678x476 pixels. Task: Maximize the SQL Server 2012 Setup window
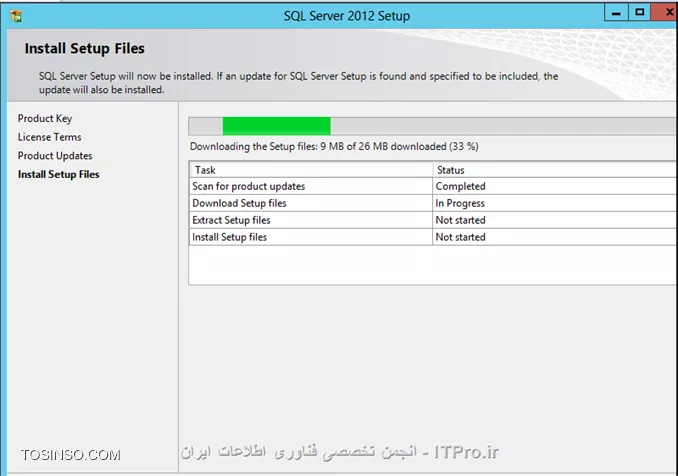tap(640, 13)
